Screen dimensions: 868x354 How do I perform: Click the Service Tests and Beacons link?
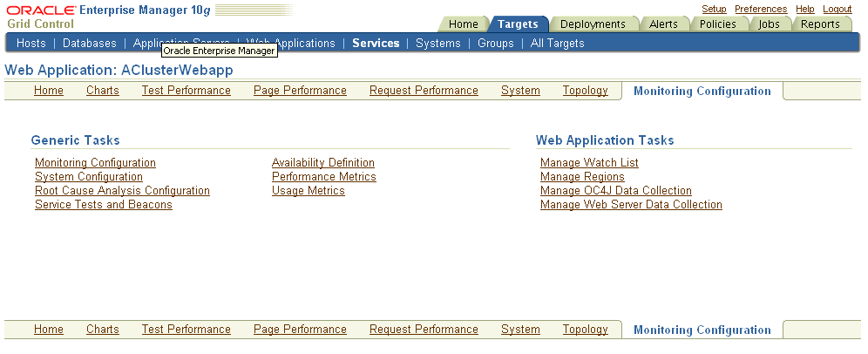click(x=103, y=205)
